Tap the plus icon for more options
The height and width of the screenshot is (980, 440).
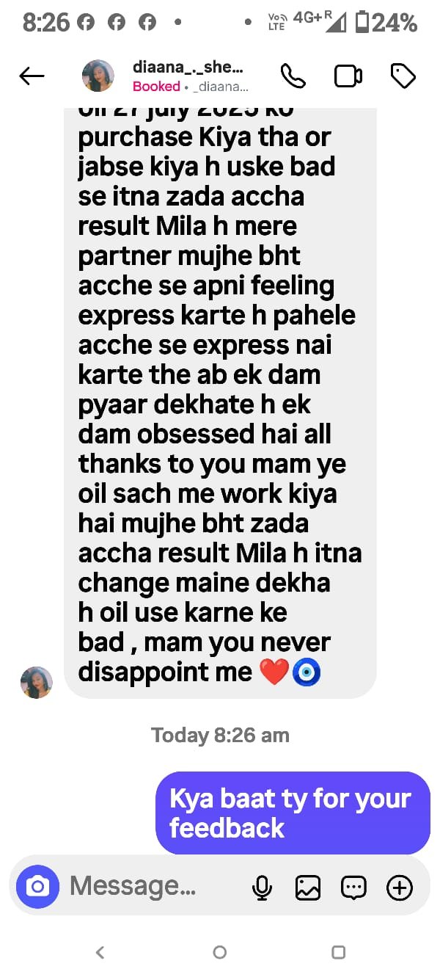[400, 888]
